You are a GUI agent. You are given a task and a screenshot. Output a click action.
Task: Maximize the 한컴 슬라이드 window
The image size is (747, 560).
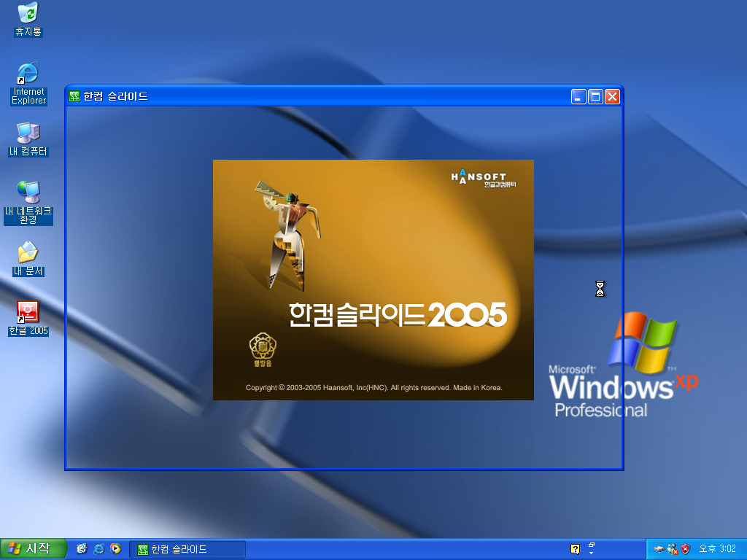595,97
